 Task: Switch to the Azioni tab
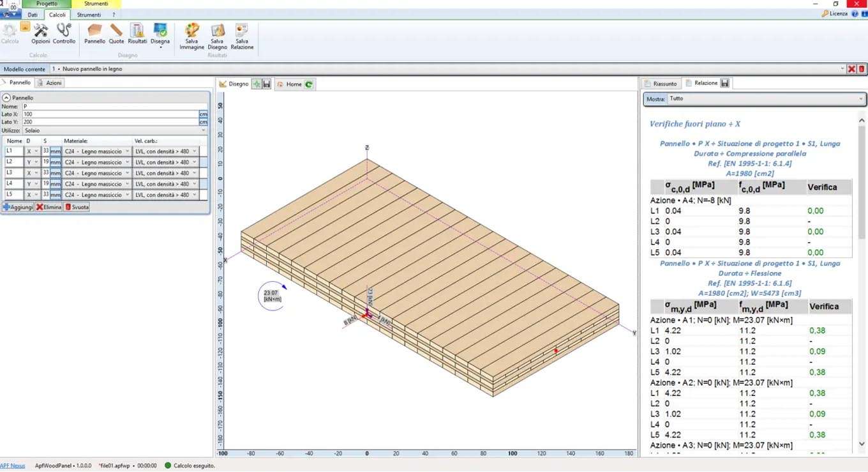coord(50,83)
